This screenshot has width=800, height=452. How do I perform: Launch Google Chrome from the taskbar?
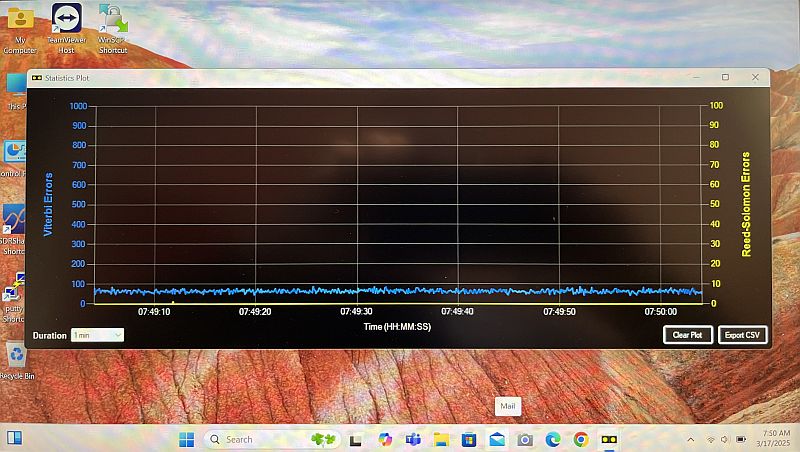(581, 439)
